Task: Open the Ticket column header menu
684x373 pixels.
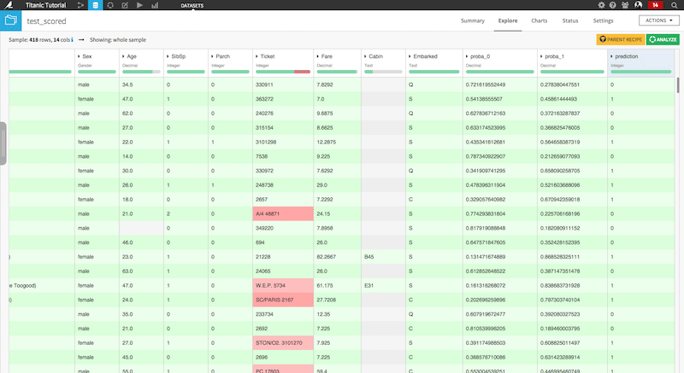Action: tap(265, 56)
